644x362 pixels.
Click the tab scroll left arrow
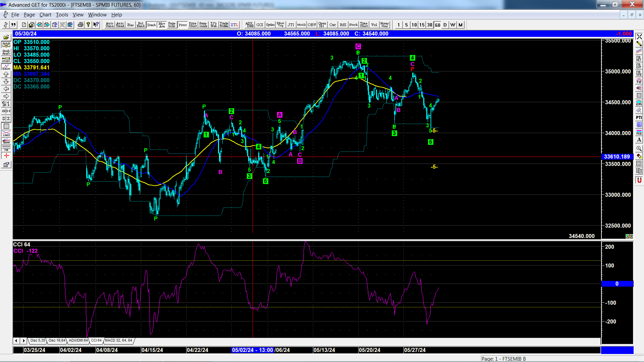tap(16, 341)
